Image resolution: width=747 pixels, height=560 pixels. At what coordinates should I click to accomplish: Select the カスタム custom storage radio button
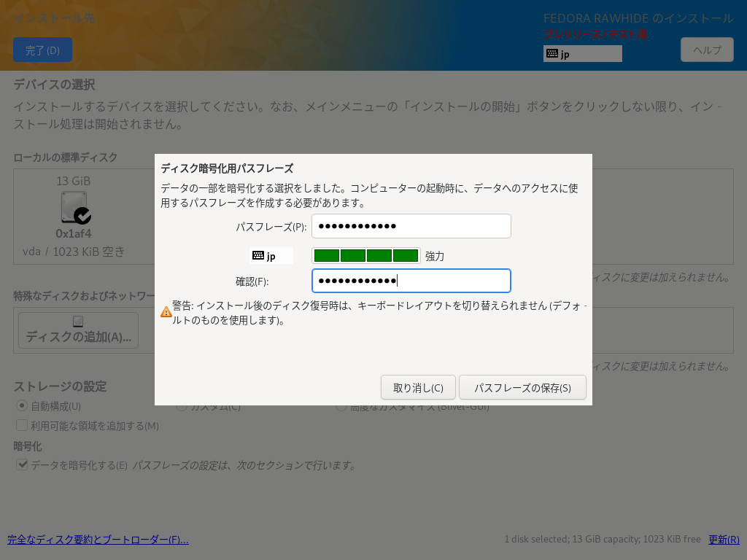(x=181, y=406)
